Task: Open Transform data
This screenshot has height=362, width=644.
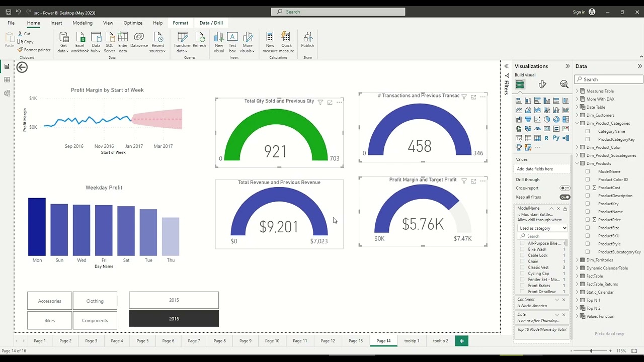Action: point(183,42)
